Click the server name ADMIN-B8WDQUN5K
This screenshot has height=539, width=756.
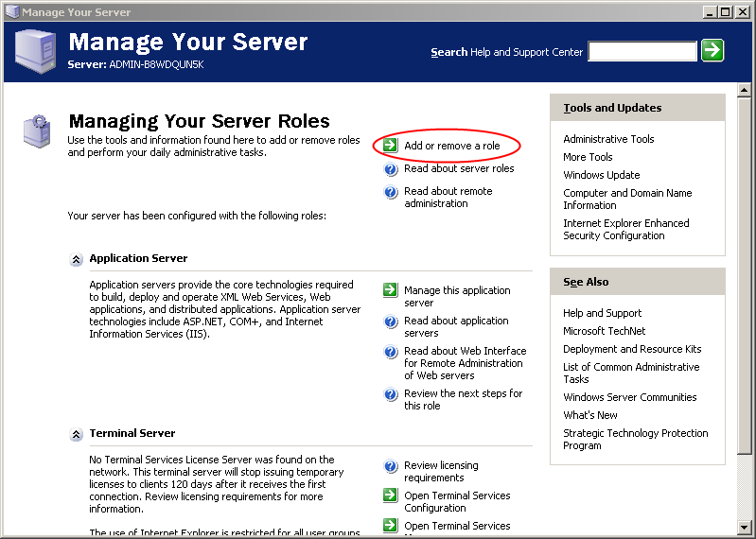pyautogui.click(x=156, y=64)
